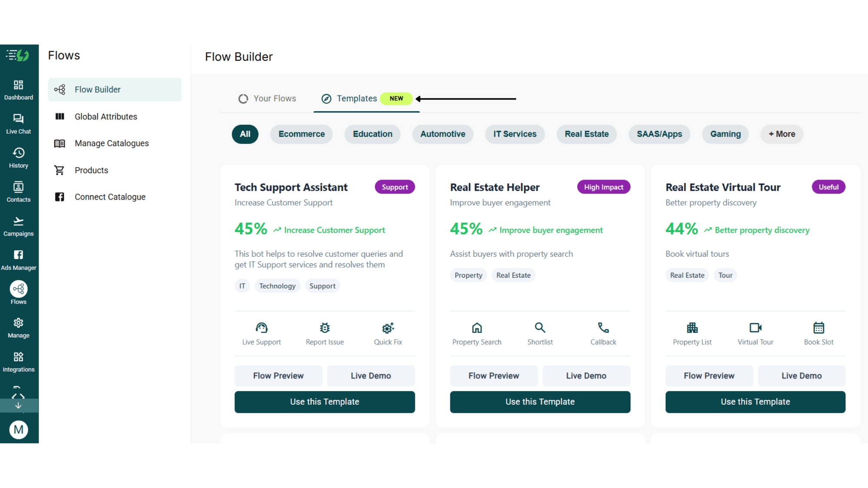
Task: Open Ads Manager sidebar icon
Action: tap(19, 260)
